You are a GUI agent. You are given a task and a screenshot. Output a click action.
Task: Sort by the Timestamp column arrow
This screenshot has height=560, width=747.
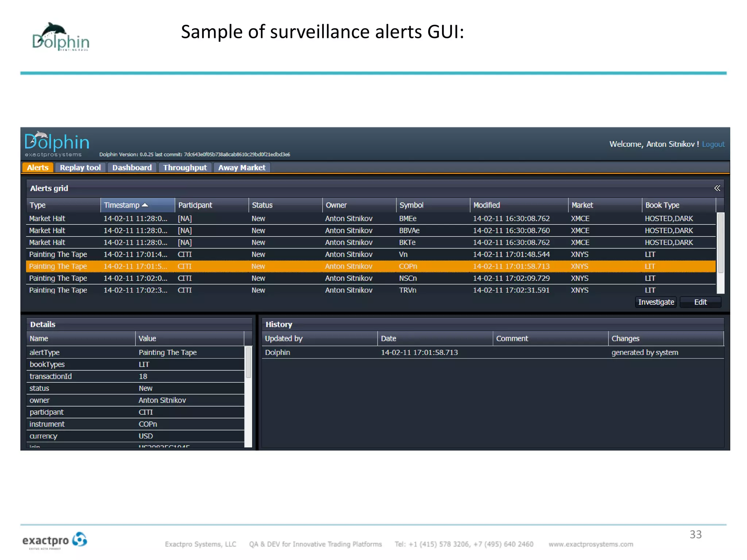tap(145, 205)
